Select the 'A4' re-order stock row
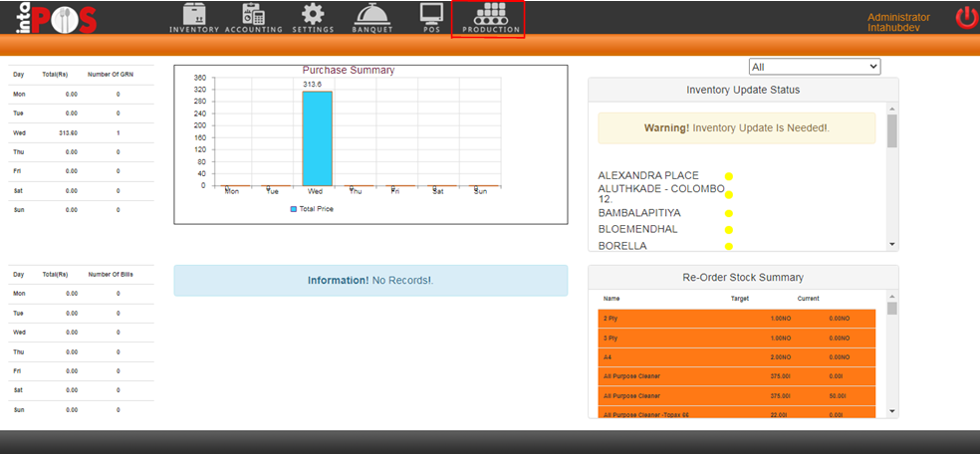 pos(736,356)
